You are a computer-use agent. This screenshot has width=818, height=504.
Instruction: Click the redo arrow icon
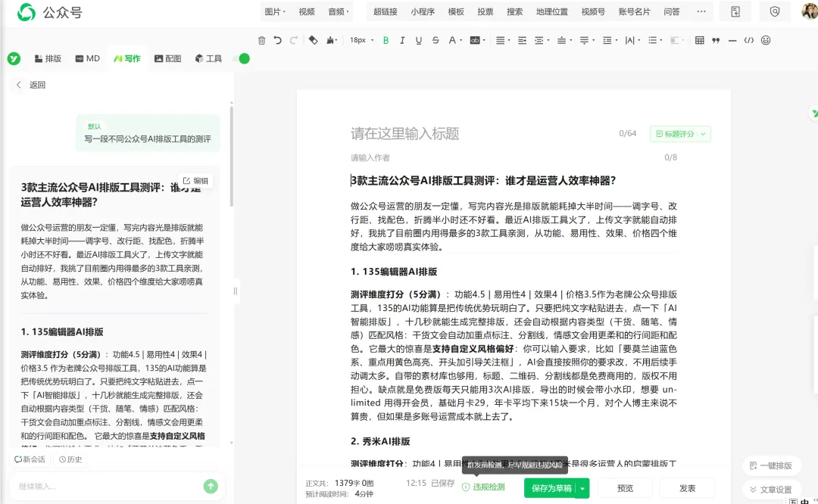[294, 40]
